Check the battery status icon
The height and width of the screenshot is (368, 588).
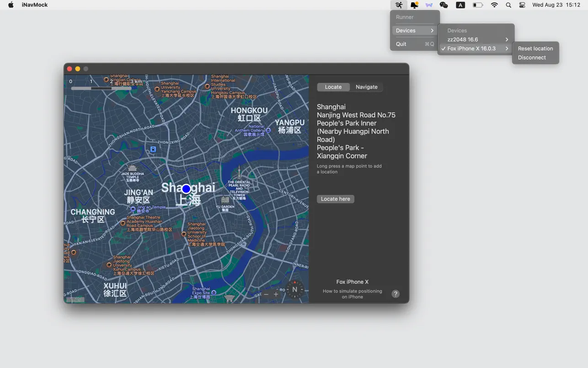tap(477, 5)
